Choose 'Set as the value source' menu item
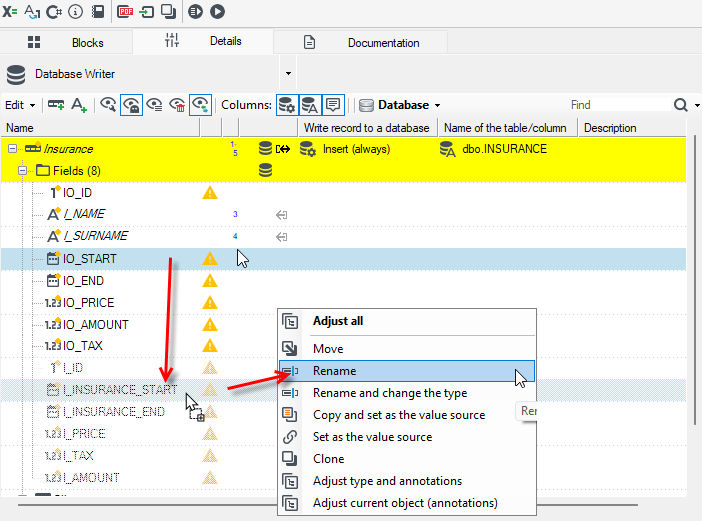The image size is (702, 521). click(407, 437)
